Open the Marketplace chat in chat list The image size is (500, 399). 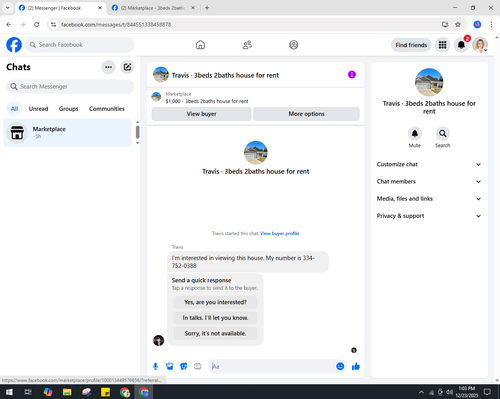point(67,133)
